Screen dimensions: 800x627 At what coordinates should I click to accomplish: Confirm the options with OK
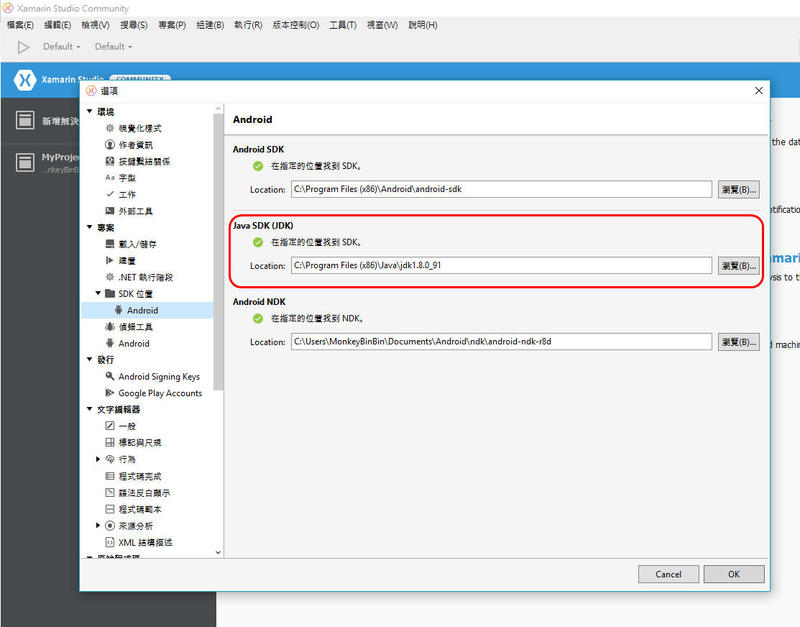click(x=734, y=574)
